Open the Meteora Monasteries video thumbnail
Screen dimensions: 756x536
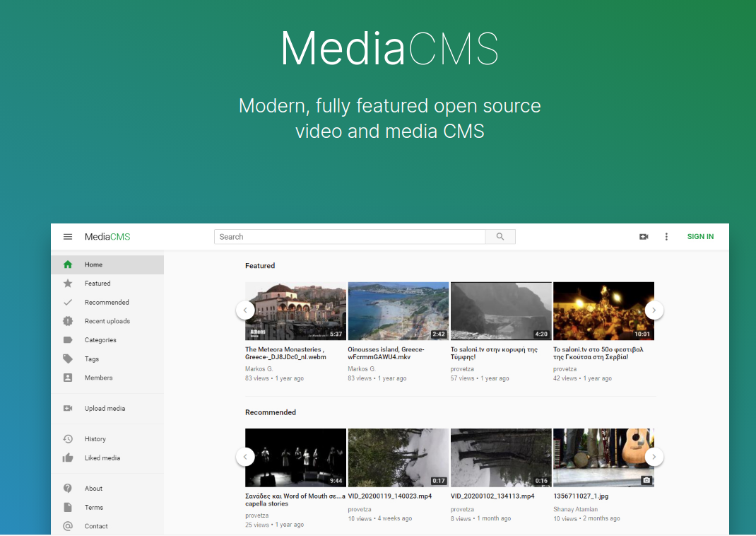coord(295,311)
